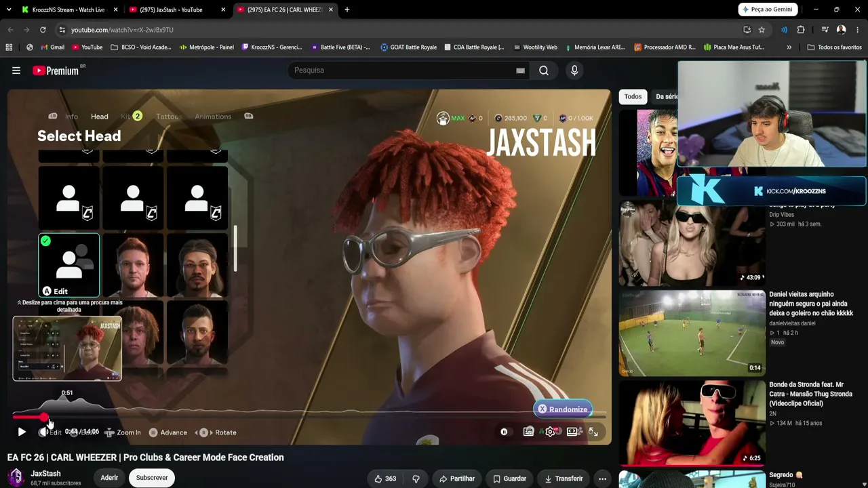The height and width of the screenshot is (488, 868).
Task: Click the YouTube search magnifier button
Action: (544, 70)
